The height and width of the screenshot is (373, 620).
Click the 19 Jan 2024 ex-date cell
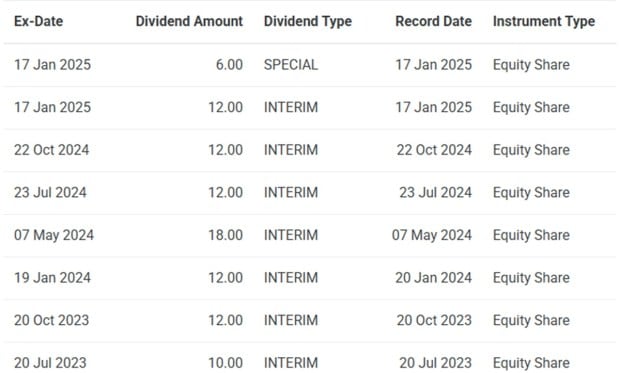(x=52, y=278)
